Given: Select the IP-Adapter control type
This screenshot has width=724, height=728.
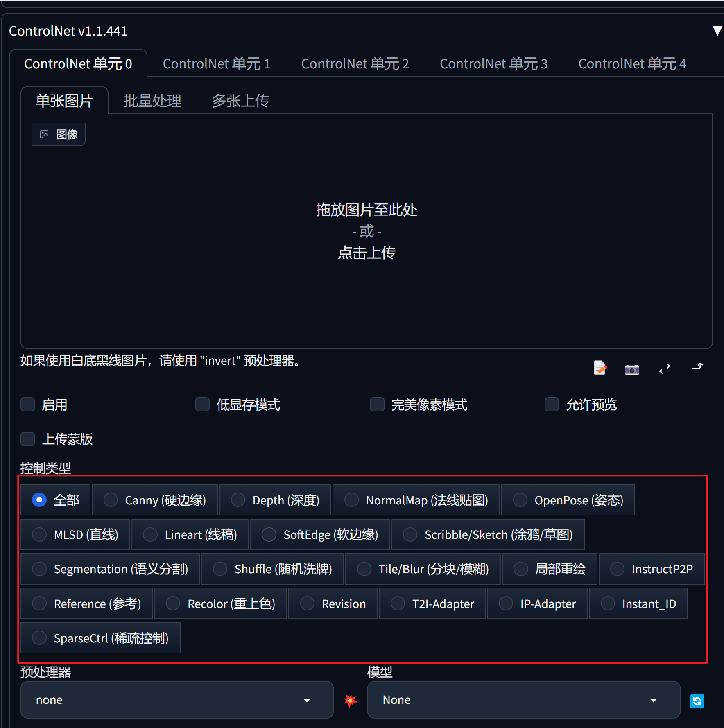Looking at the screenshot, I should [x=537, y=604].
